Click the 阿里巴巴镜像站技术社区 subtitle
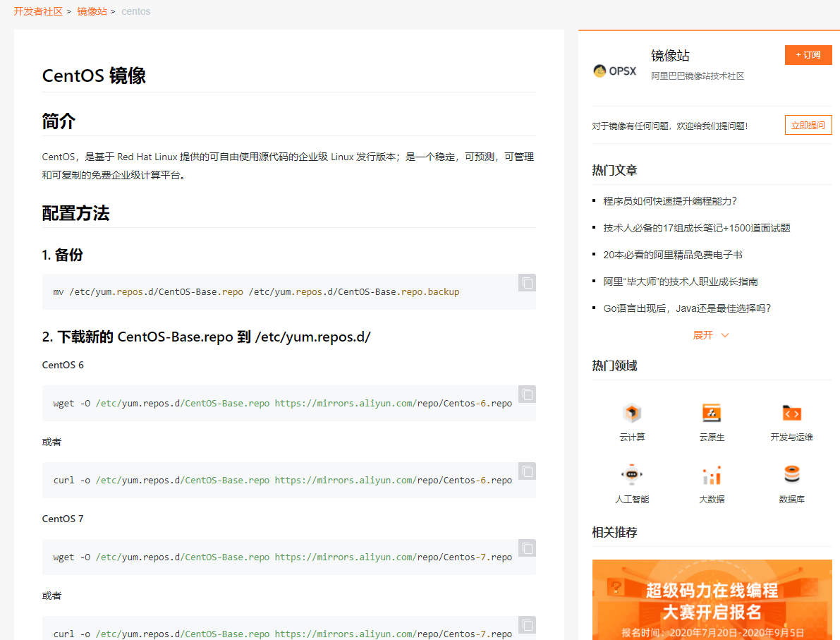Image resolution: width=840 pixels, height=640 pixels. click(698, 76)
